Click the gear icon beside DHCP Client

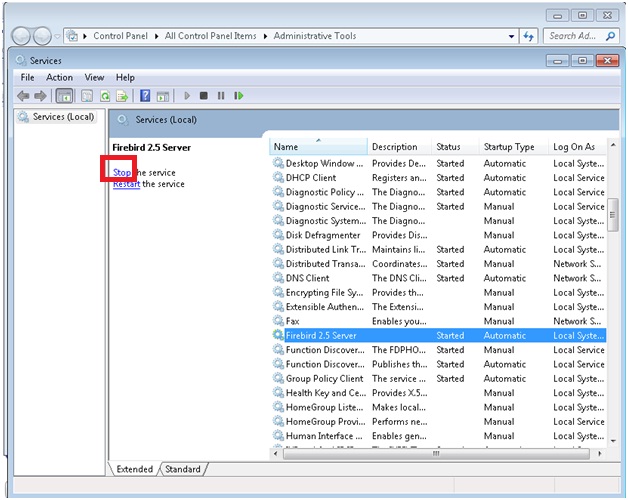coord(278,177)
